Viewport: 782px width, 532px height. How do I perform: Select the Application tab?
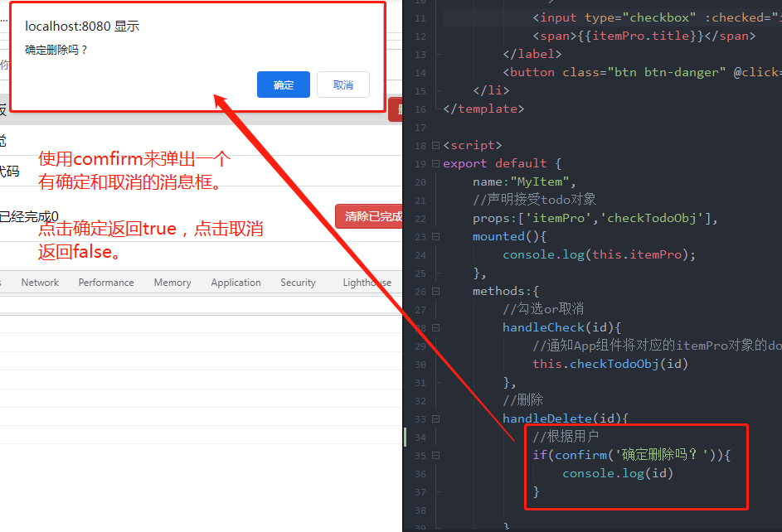(x=236, y=283)
